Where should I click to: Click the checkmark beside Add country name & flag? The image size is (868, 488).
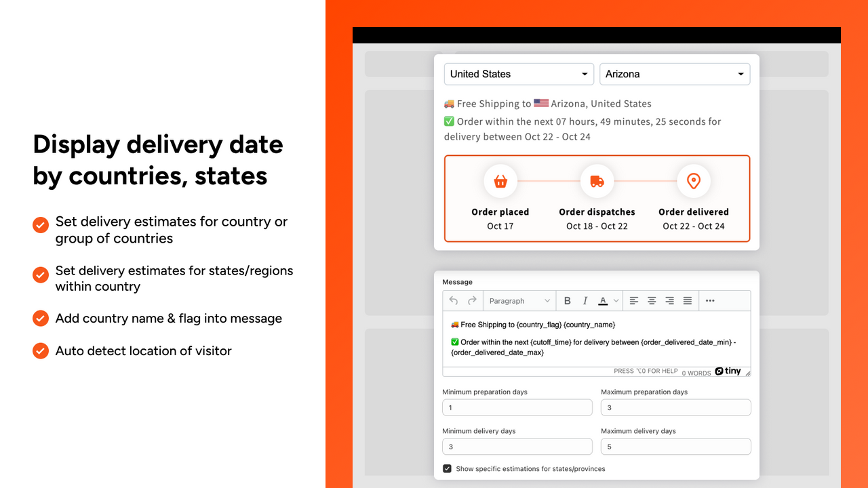tap(41, 319)
